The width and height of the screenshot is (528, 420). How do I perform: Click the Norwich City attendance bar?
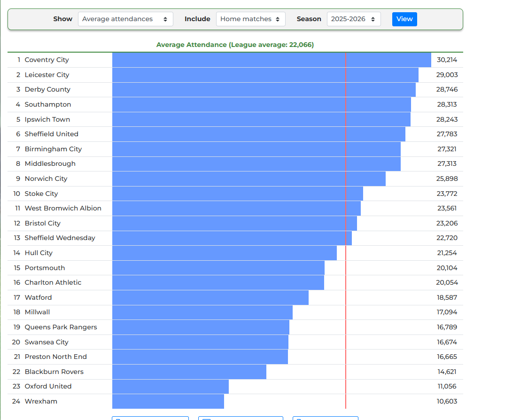pos(248,179)
